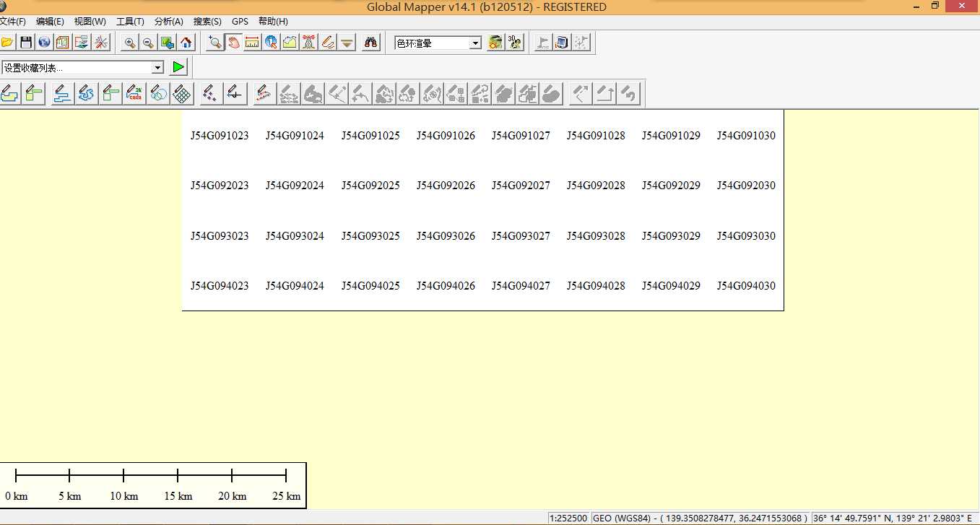Open the Search binoculars icon
The height and width of the screenshot is (525, 980).
click(x=371, y=43)
